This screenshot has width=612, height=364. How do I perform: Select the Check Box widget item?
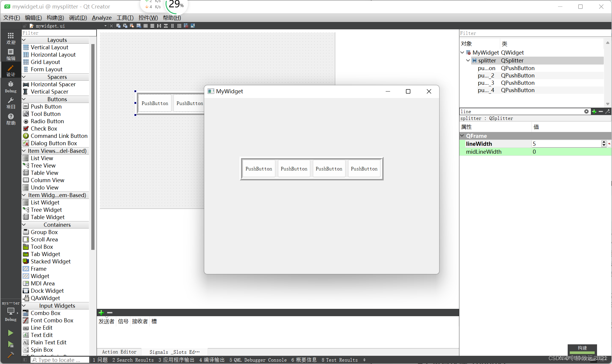pyautogui.click(x=44, y=128)
